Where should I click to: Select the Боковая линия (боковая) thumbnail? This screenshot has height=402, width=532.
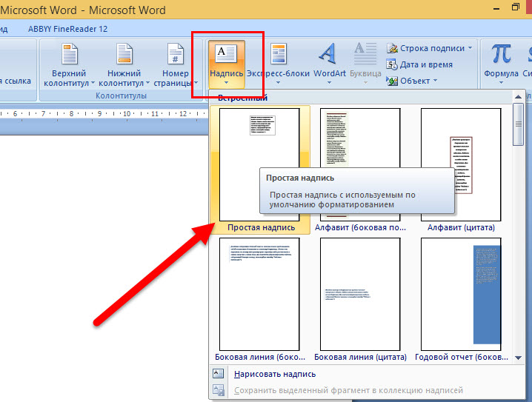click(259, 294)
